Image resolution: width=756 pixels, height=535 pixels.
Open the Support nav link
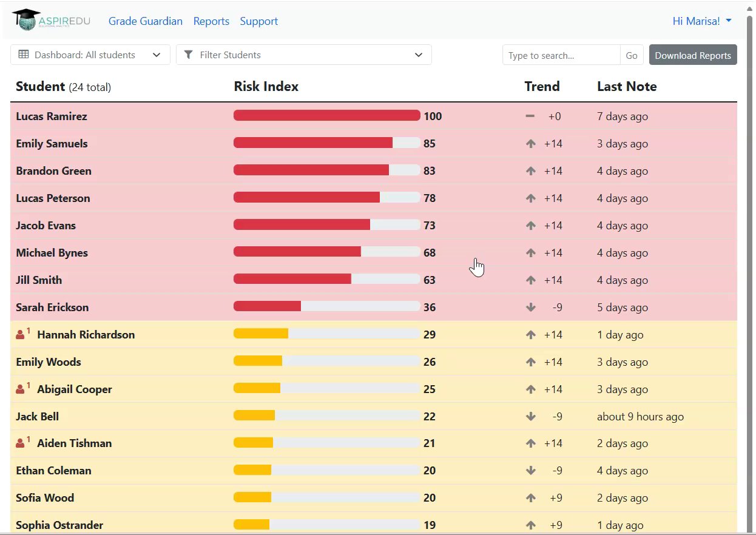pyautogui.click(x=259, y=21)
